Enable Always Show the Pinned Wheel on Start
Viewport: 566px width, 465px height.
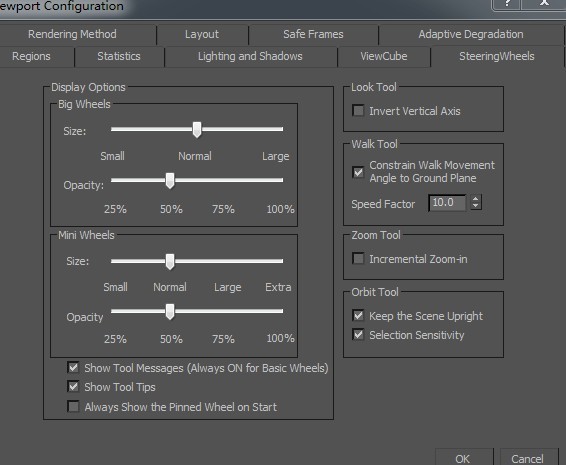[73, 407]
